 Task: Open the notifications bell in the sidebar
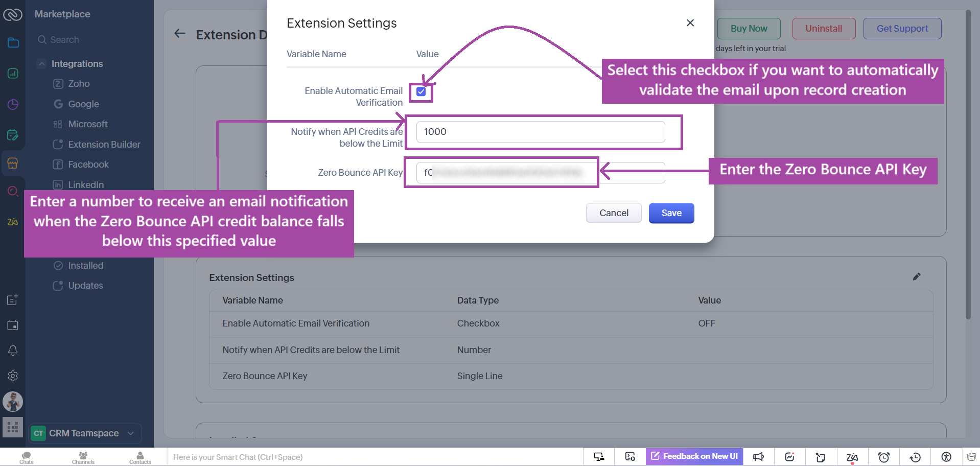(x=13, y=351)
